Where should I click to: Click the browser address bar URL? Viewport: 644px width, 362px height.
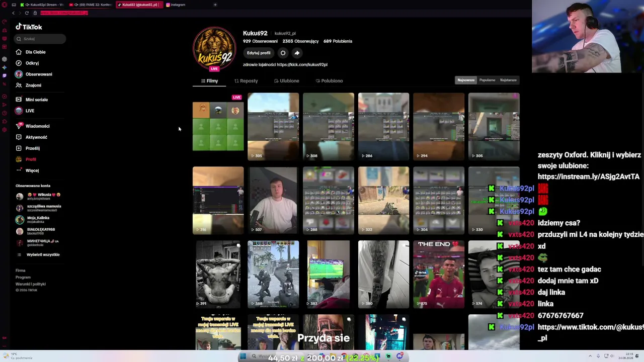[64, 13]
